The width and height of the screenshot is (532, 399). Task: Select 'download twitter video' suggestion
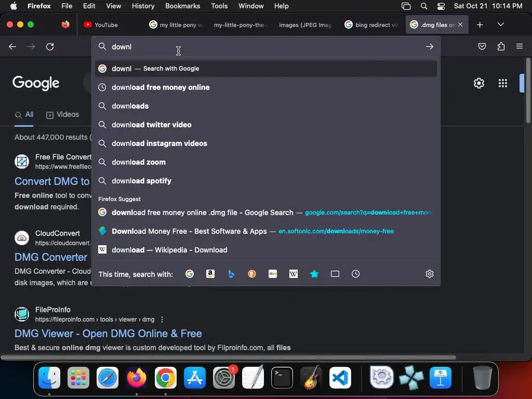click(x=265, y=125)
